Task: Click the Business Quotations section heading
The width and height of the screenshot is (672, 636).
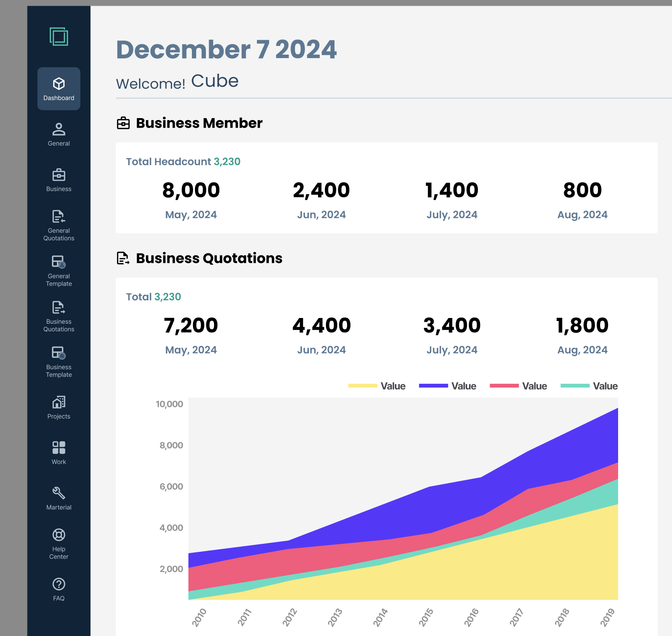Action: [x=209, y=258]
